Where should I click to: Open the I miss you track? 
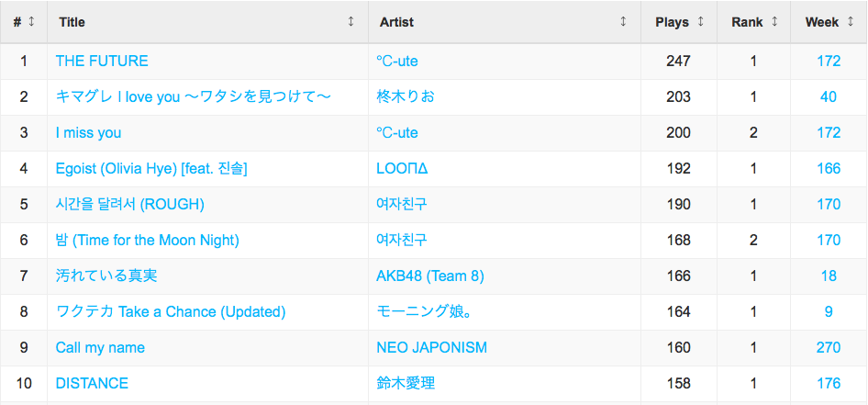(x=88, y=133)
